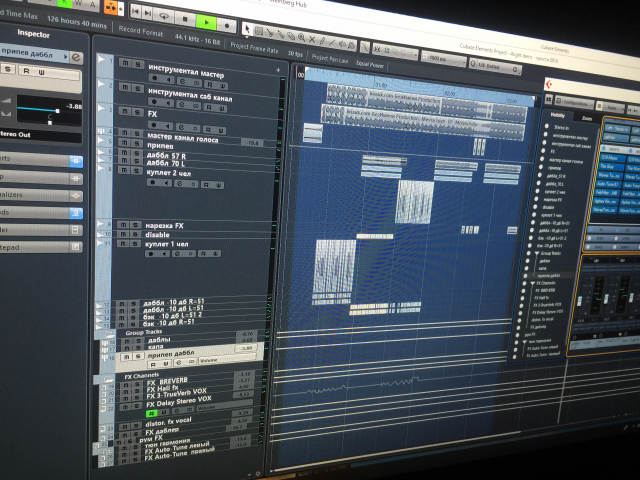The width and height of the screenshot is (640, 480).
Task: Open the 'припев даббл' track dropdown in Inspector
Action: pyautogui.click(x=66, y=56)
